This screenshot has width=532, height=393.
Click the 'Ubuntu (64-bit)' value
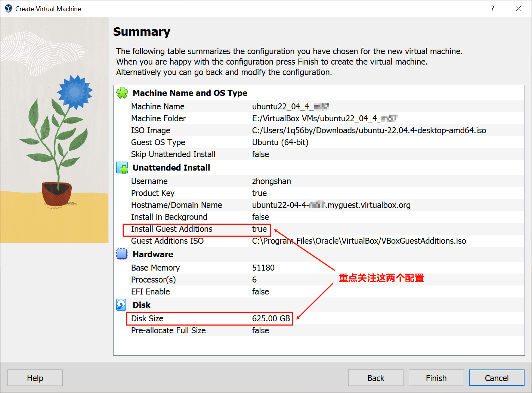pyautogui.click(x=280, y=142)
